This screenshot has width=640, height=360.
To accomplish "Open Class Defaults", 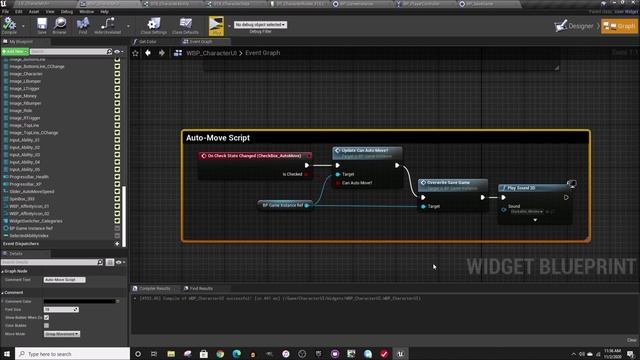I will 185,26.
